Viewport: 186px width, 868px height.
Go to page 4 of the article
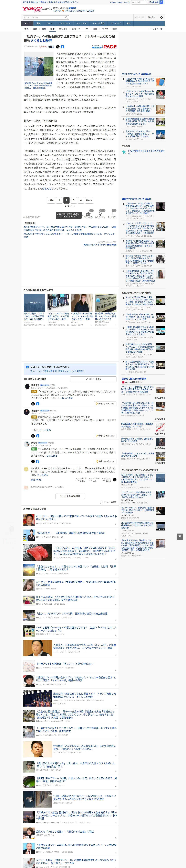pos(81,200)
